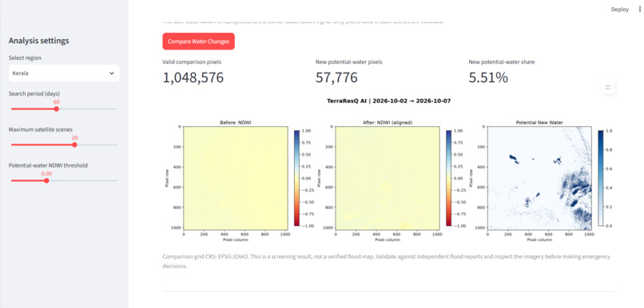Click the slider value 20
This screenshot has width=644, height=308.
pos(74,138)
